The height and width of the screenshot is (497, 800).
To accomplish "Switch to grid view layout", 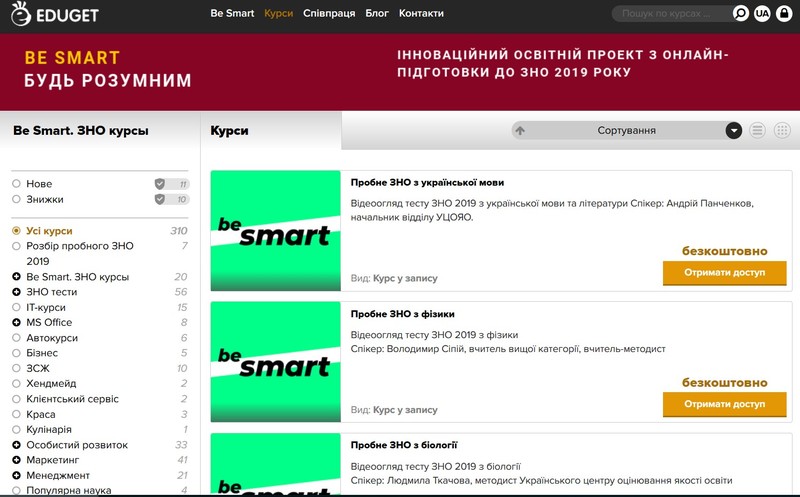I will pyautogui.click(x=782, y=131).
